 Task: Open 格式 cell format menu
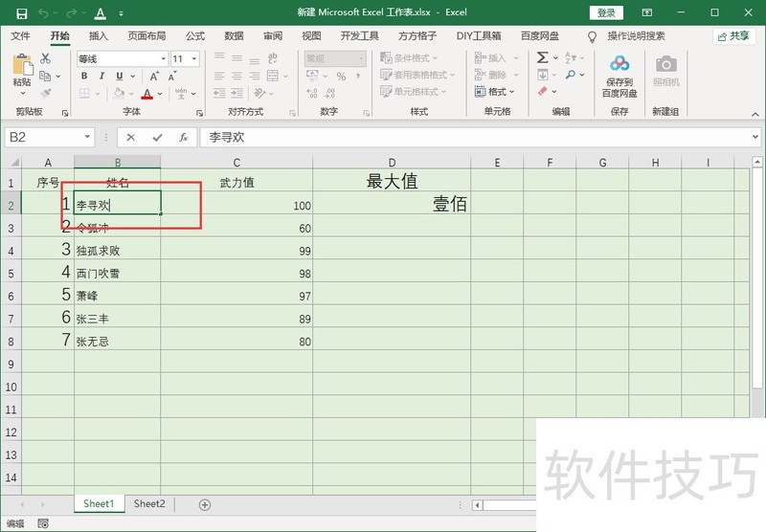click(x=494, y=91)
